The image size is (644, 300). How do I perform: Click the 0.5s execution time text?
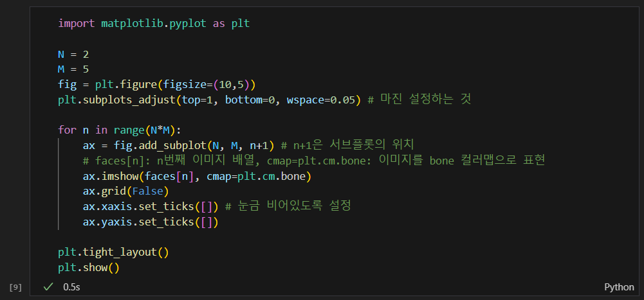coord(71,287)
